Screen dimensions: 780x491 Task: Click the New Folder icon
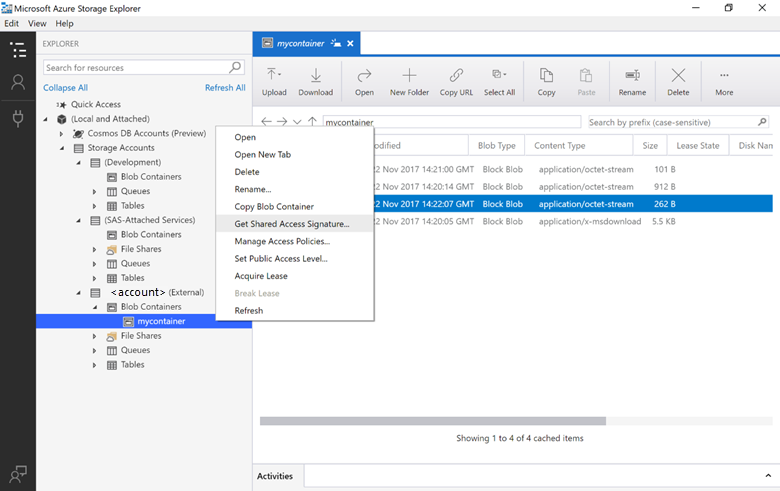(409, 80)
